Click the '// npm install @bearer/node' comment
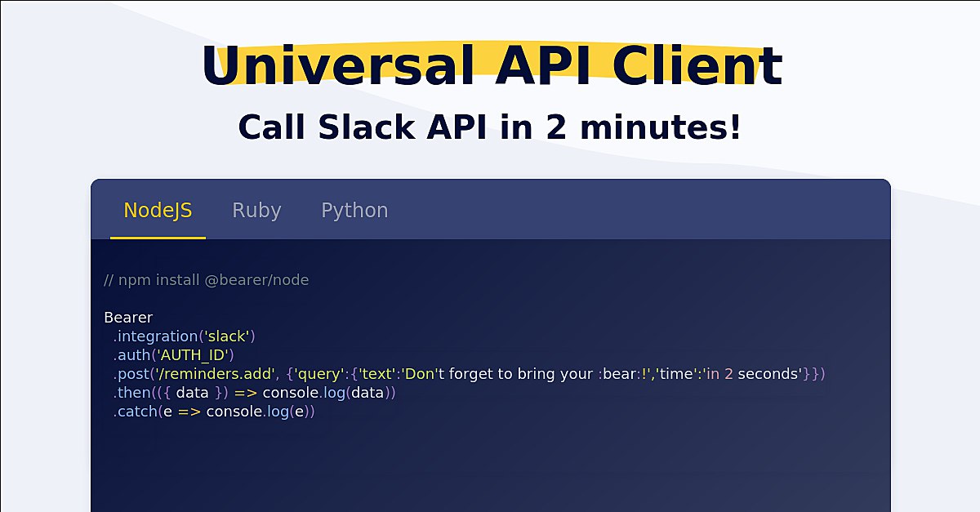 pyautogui.click(x=207, y=280)
